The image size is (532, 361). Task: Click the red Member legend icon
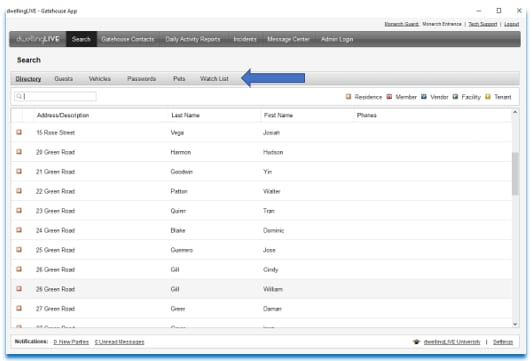390,97
